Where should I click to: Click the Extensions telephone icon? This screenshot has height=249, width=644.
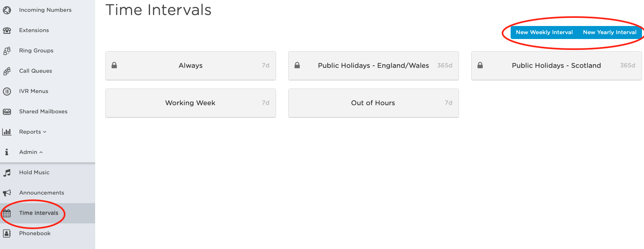pyautogui.click(x=7, y=30)
